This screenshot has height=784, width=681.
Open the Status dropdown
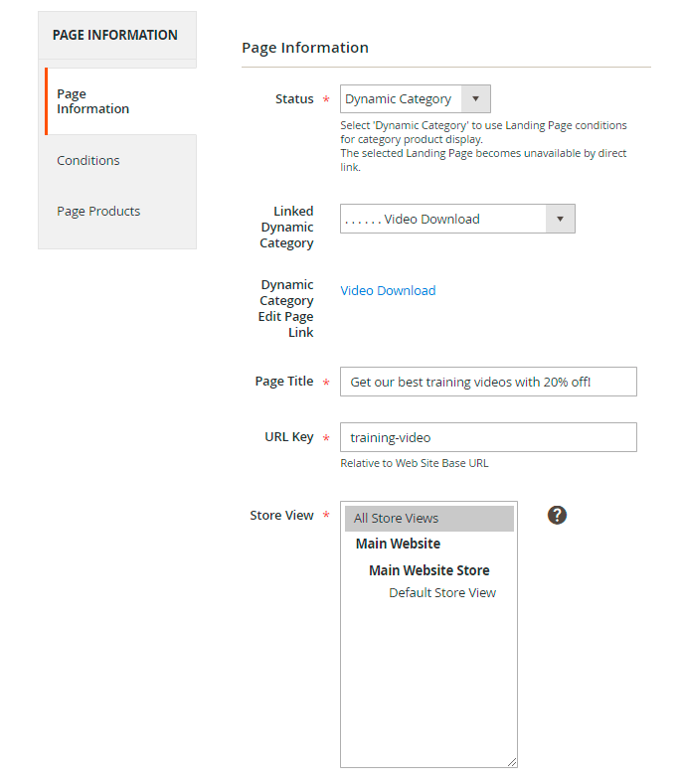[416, 99]
